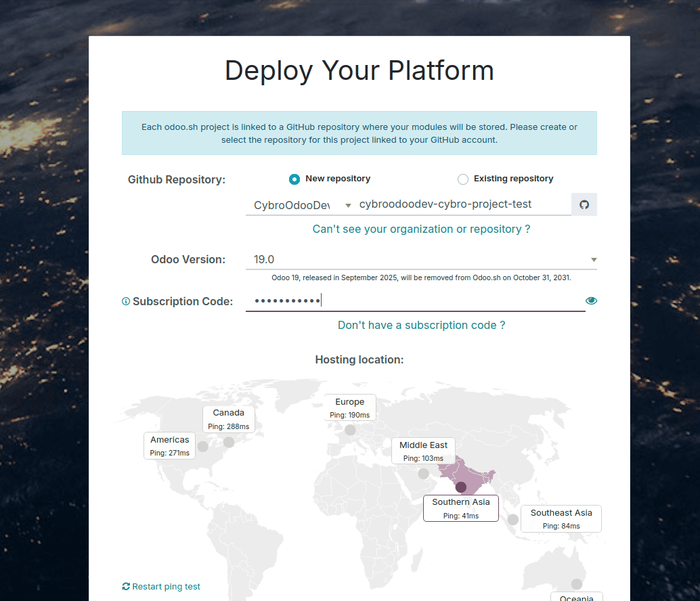Click the "Github Repository:" label
Screen dimensions: 700x601
[176, 179]
